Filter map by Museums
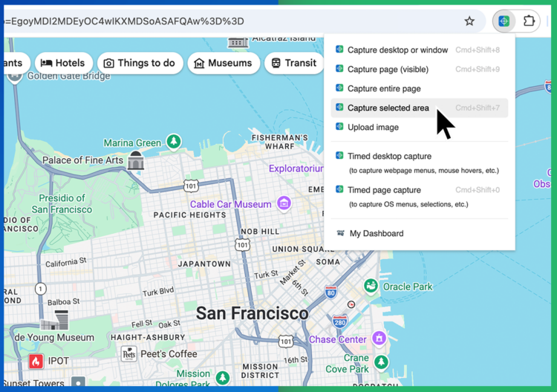The image size is (557, 392). (224, 63)
